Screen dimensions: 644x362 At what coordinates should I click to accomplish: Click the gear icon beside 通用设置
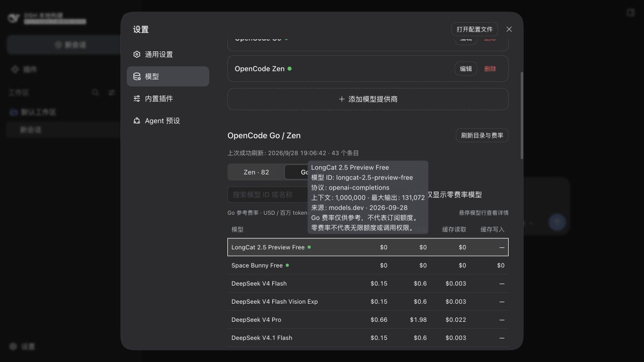137,54
